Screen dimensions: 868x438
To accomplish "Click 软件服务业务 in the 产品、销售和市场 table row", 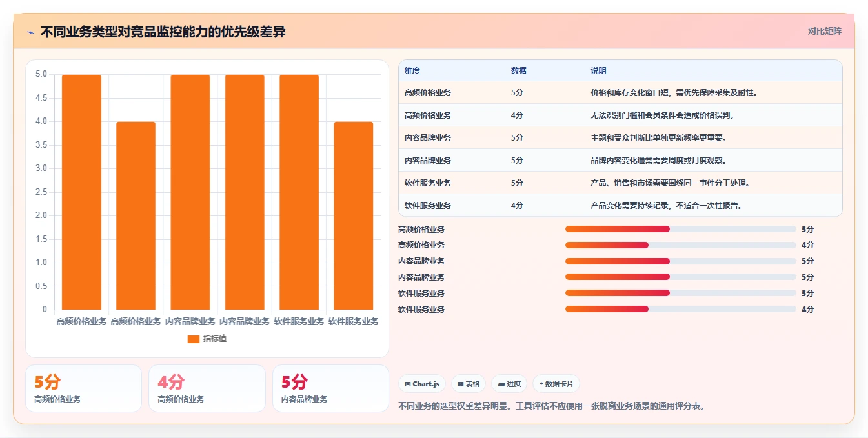I will point(428,183).
